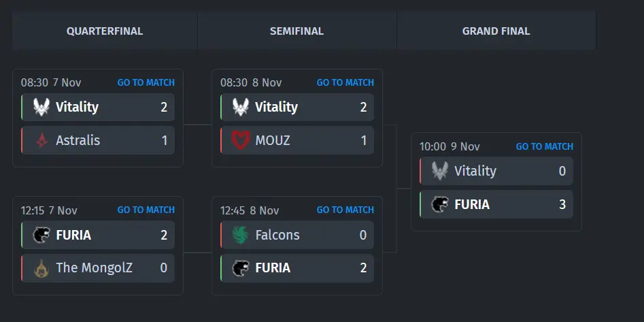
Task: Click Vitality logo in the grand final
Action: (441, 171)
